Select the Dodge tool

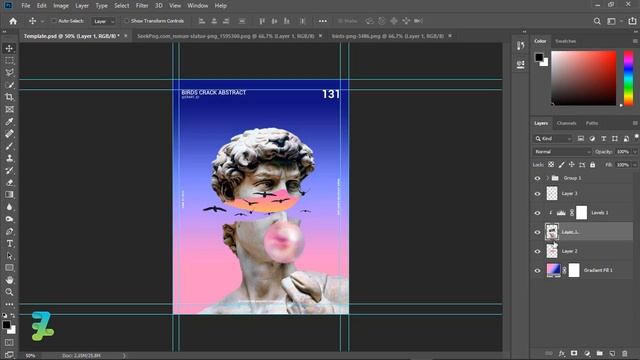tap(9, 219)
